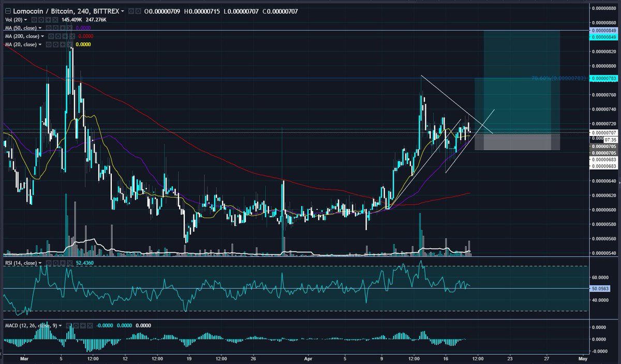Screen dimensions: 621x364
Task: Hide the RSI (14, close) indicator
Action: coord(49,263)
